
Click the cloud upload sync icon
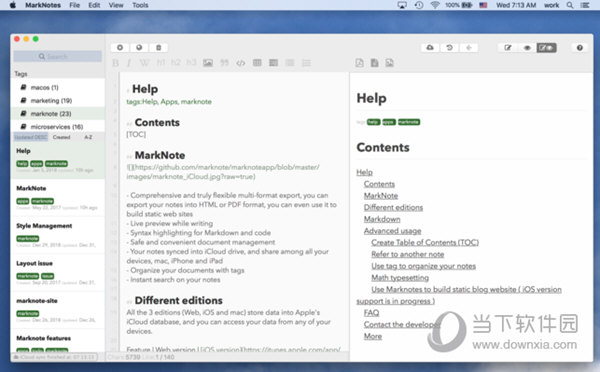(x=430, y=47)
